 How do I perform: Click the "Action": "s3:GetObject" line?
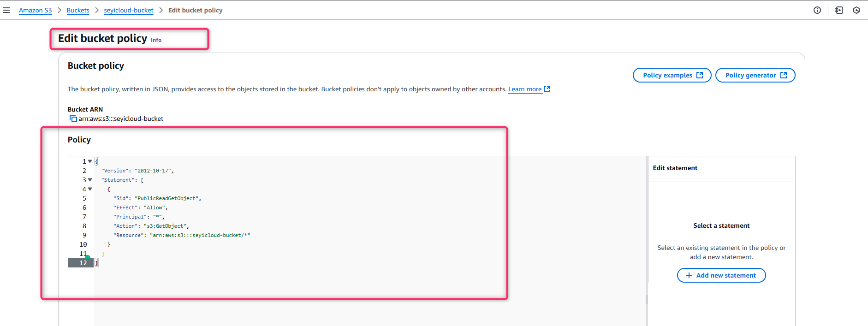[151, 226]
